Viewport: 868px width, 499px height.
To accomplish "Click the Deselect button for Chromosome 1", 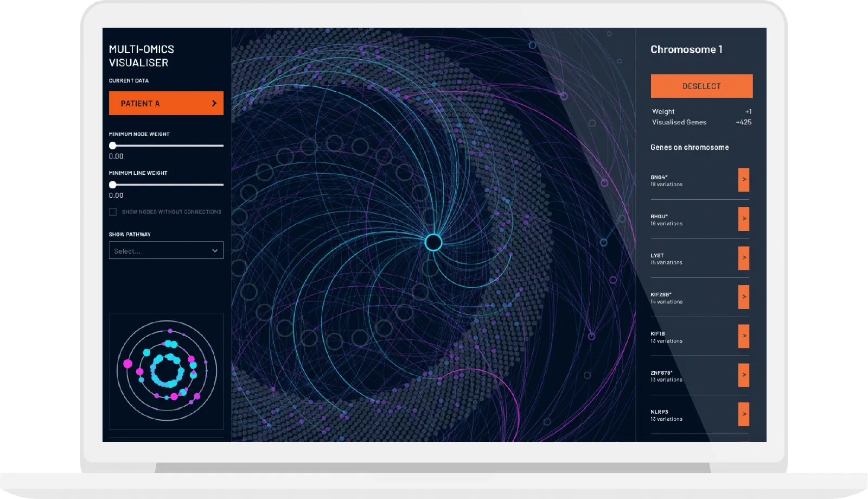I will 701,86.
